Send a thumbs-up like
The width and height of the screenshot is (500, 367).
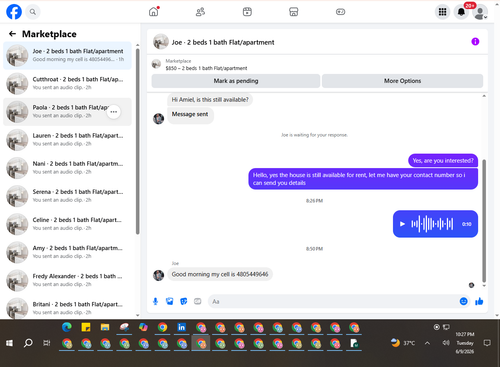(479, 301)
